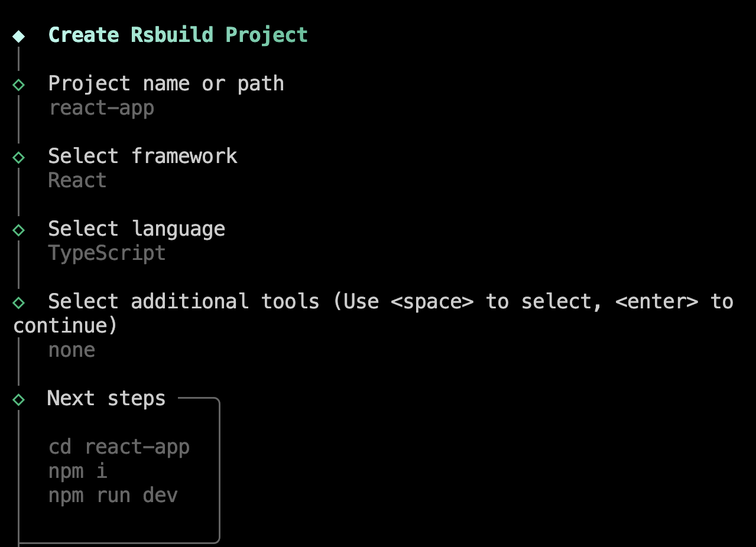
Task: Click the diamond marker next to Select language
Action: [x=18, y=230]
